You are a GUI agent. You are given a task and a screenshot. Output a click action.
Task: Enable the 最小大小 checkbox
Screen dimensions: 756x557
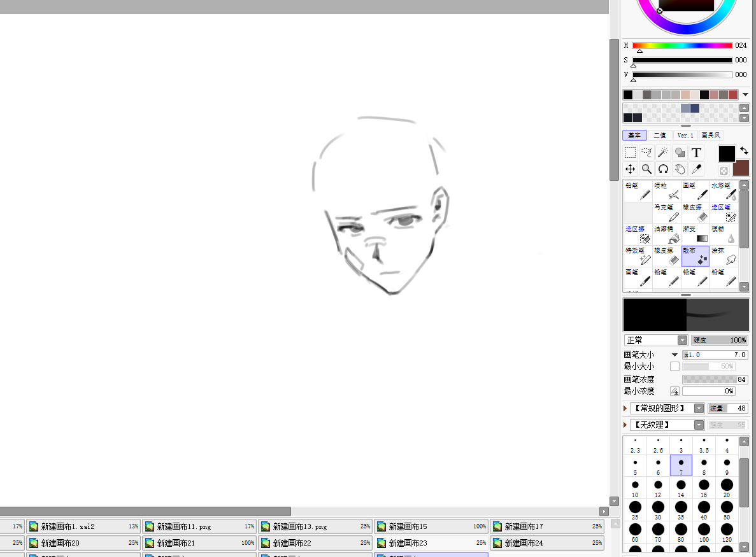tap(674, 367)
